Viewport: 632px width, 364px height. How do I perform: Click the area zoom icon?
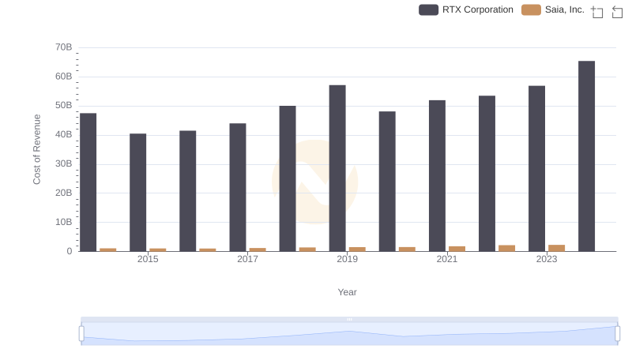pyautogui.click(x=597, y=12)
